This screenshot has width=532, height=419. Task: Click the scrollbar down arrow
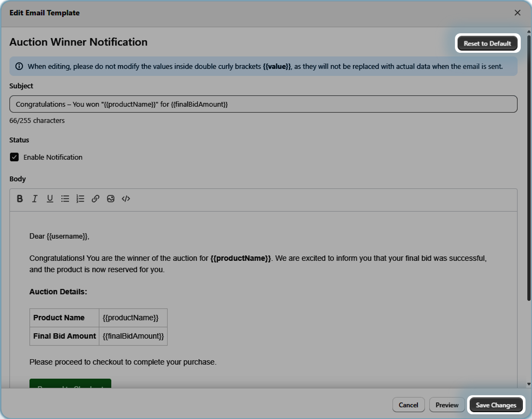click(529, 384)
